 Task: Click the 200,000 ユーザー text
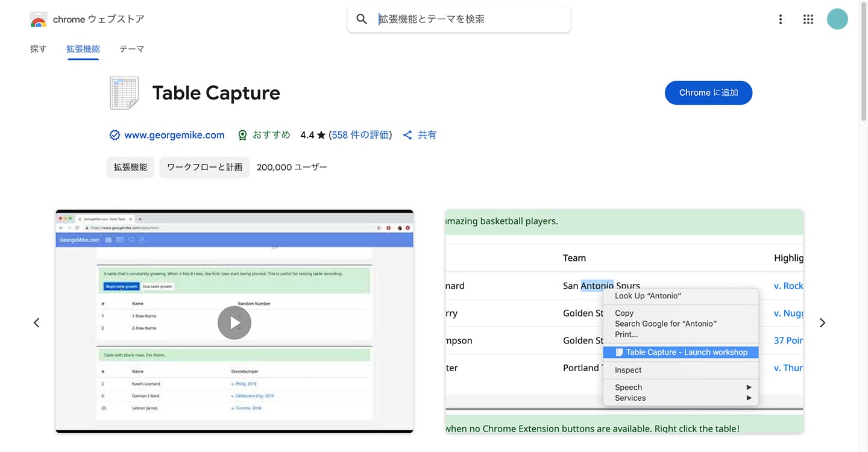click(x=292, y=168)
